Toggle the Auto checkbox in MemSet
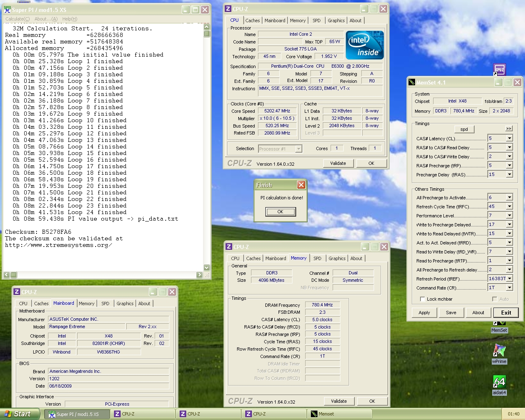 pyautogui.click(x=495, y=299)
